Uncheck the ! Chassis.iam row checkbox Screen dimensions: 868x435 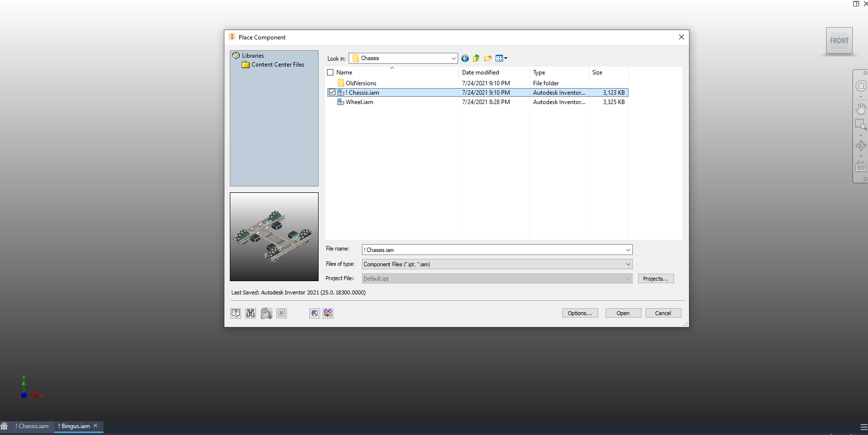332,92
